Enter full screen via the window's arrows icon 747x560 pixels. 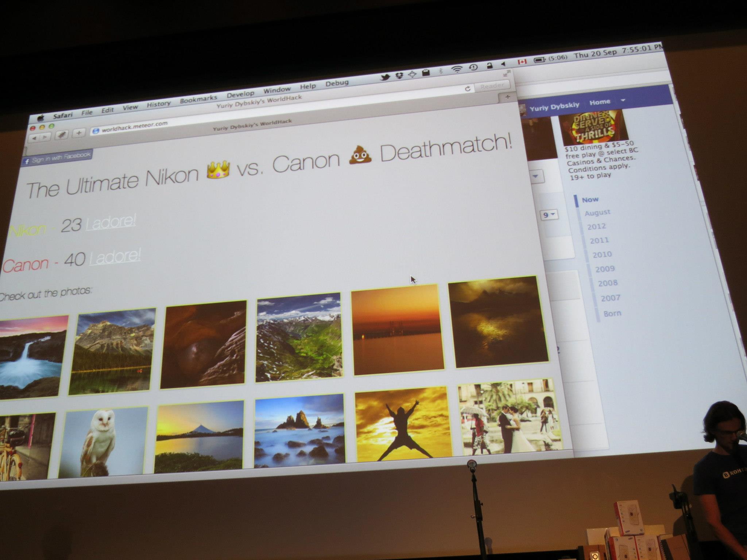click(506, 74)
